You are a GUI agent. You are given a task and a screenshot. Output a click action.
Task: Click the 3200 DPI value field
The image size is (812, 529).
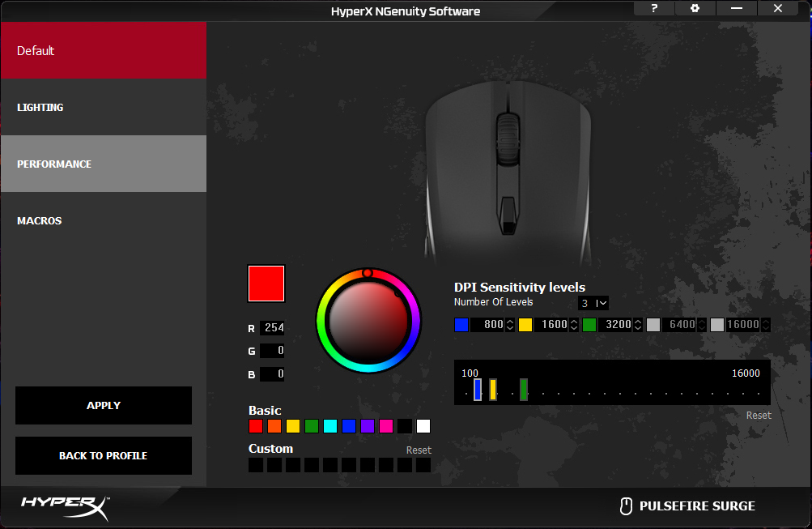615,325
